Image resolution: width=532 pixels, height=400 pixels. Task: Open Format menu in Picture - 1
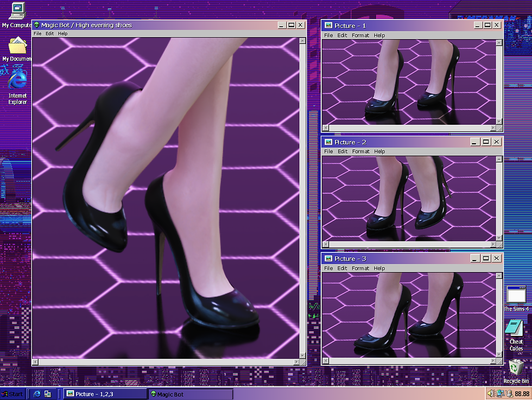tap(360, 35)
